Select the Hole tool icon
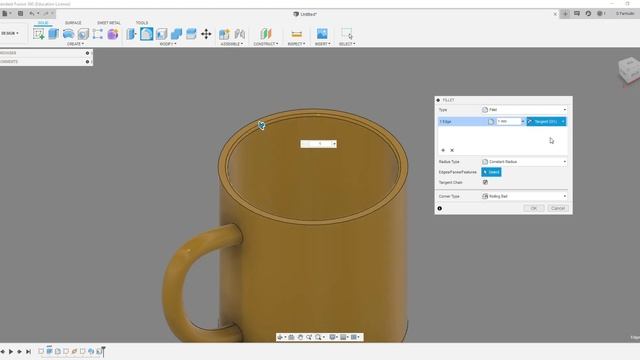Screen dimensions: 640x360 tap(83, 34)
